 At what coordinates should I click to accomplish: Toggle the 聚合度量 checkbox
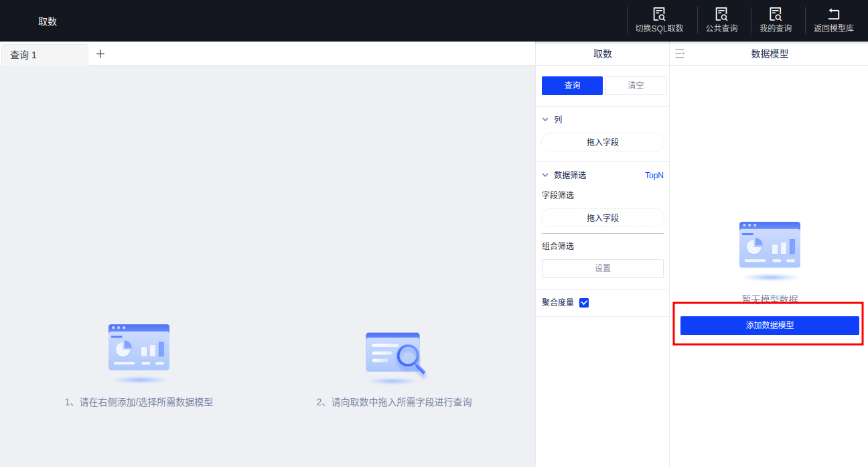pos(584,303)
